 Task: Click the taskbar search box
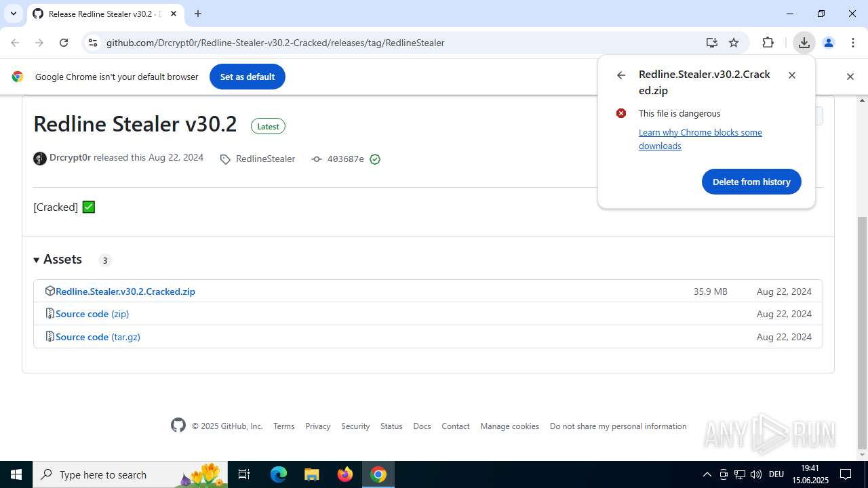[x=131, y=474]
